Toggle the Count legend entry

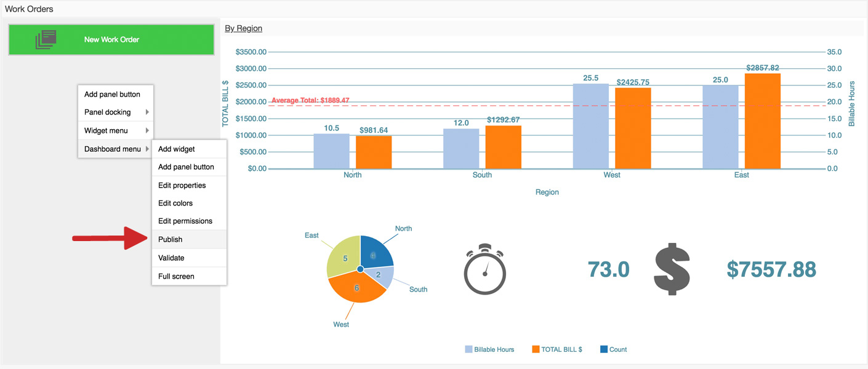613,349
